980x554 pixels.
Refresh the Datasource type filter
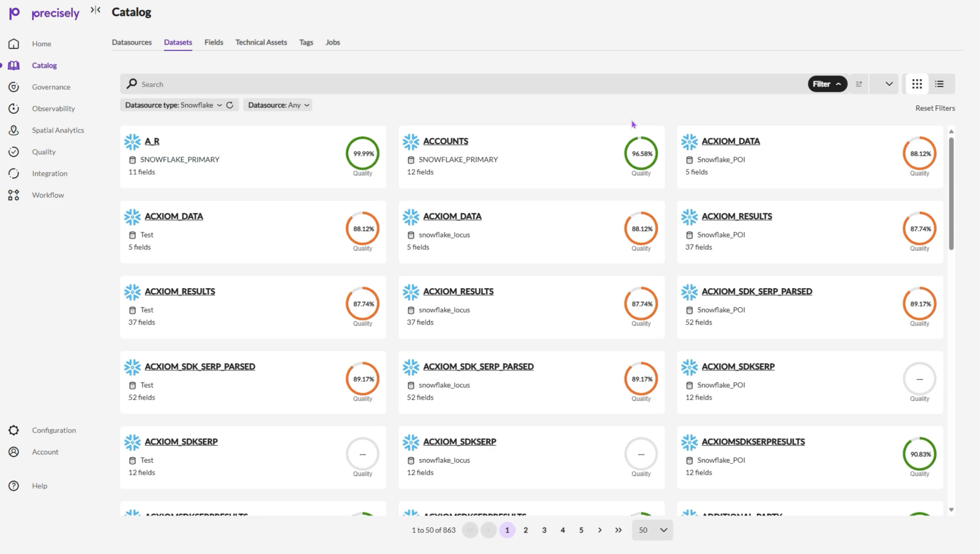tap(230, 105)
